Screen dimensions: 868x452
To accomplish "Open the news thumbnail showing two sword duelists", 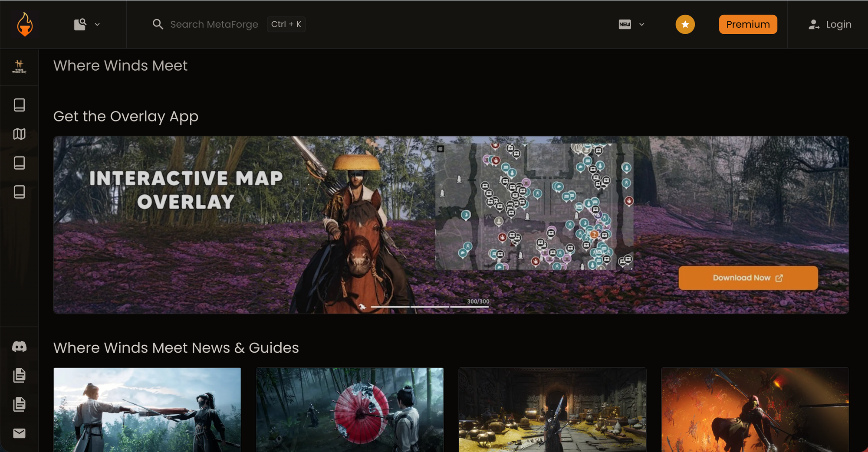I will [147, 410].
